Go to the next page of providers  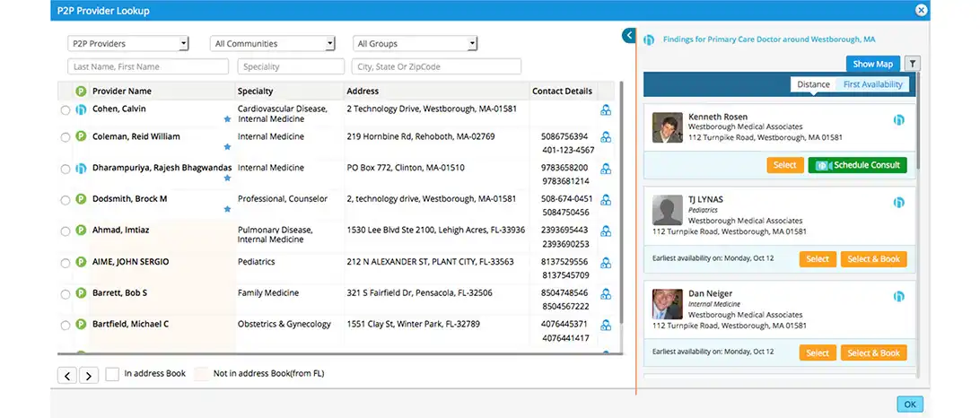(89, 375)
